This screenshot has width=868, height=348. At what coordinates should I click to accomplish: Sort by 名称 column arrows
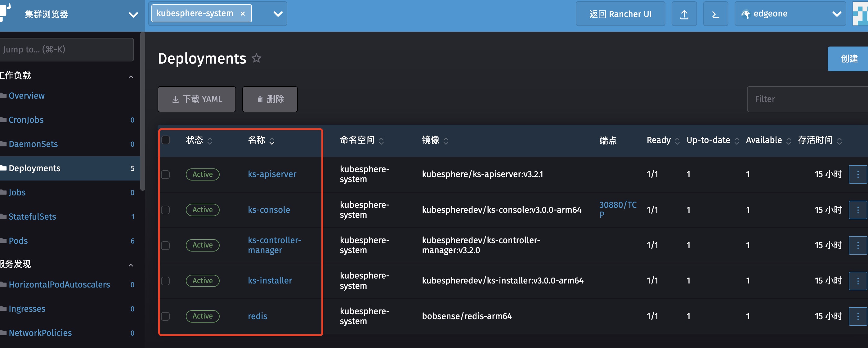coord(272,141)
